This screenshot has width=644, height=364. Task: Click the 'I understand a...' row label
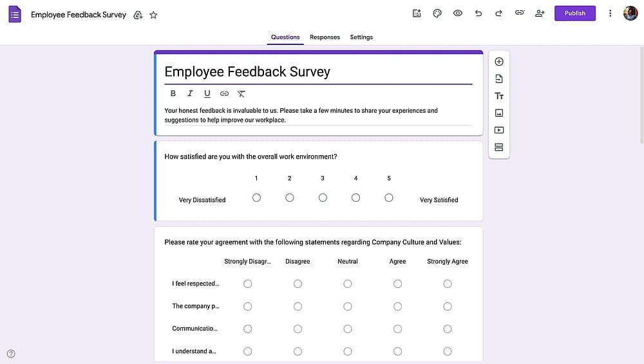(194, 351)
